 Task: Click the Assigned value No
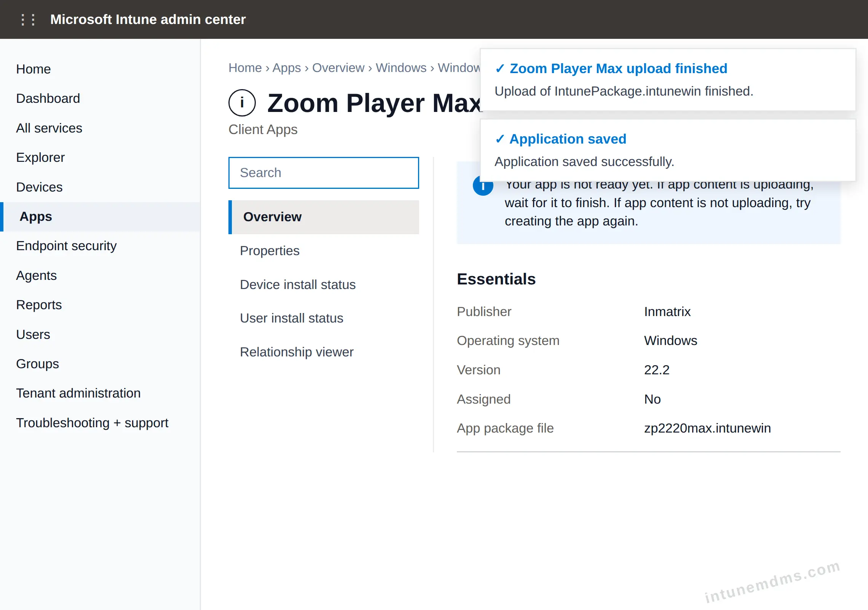(x=653, y=399)
